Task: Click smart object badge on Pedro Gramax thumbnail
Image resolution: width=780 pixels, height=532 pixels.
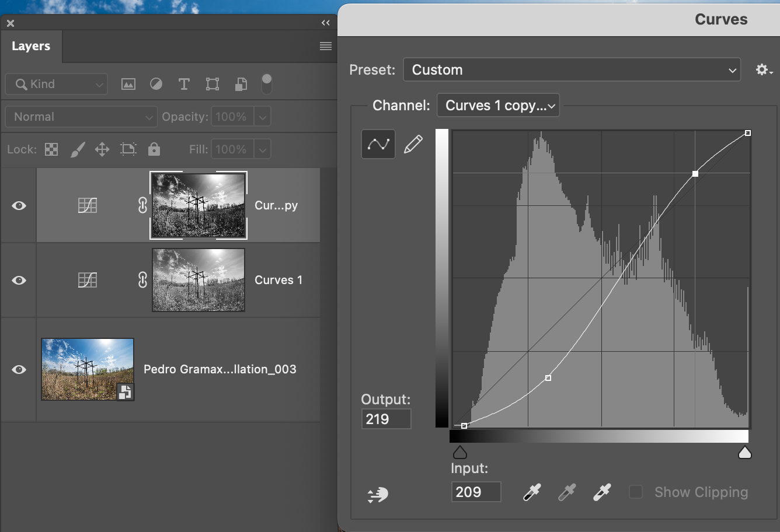Action: (x=125, y=391)
